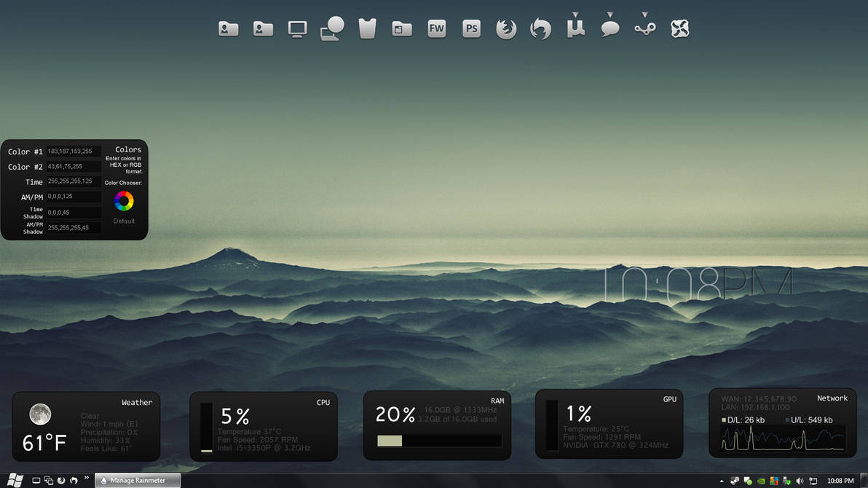Click the 20% RAM usage value
The width and height of the screenshot is (868, 488).
click(395, 414)
